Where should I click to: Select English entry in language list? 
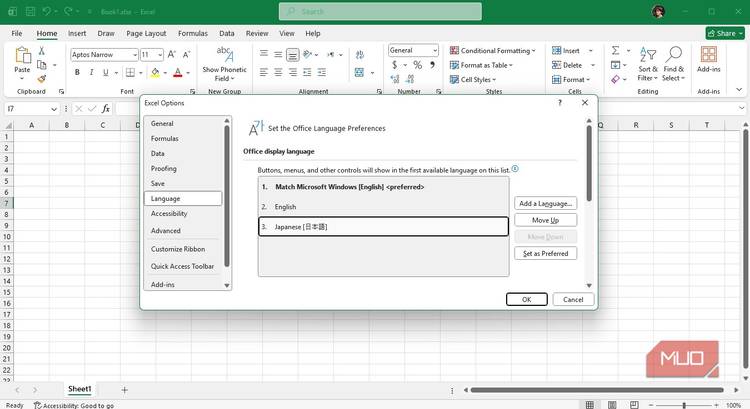click(x=383, y=207)
